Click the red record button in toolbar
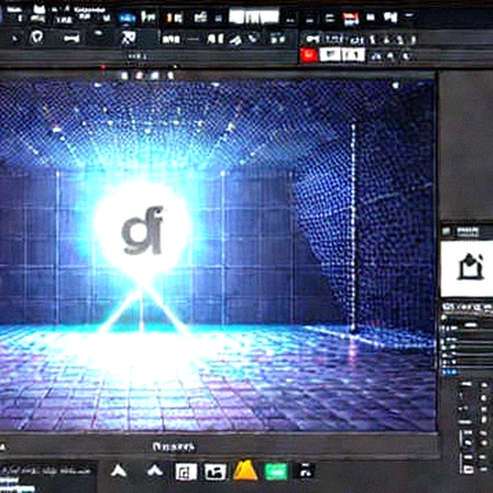Screen dimensions: 493x493 pos(308,55)
